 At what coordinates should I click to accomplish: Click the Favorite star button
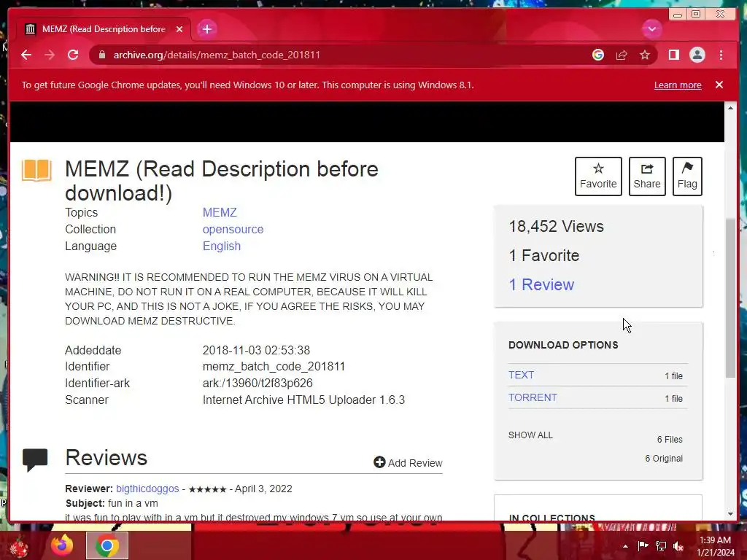[x=598, y=176]
